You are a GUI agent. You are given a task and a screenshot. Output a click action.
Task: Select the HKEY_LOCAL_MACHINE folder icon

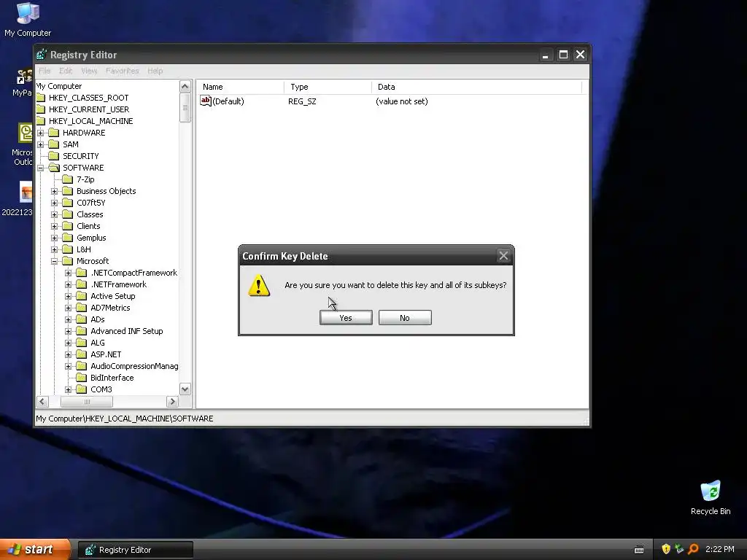point(41,121)
